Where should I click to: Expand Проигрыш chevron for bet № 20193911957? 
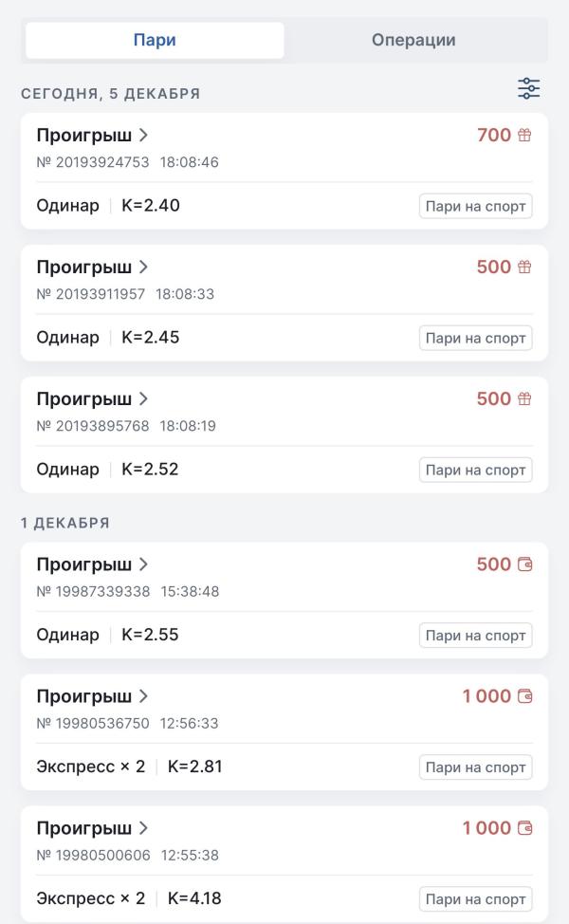143,268
